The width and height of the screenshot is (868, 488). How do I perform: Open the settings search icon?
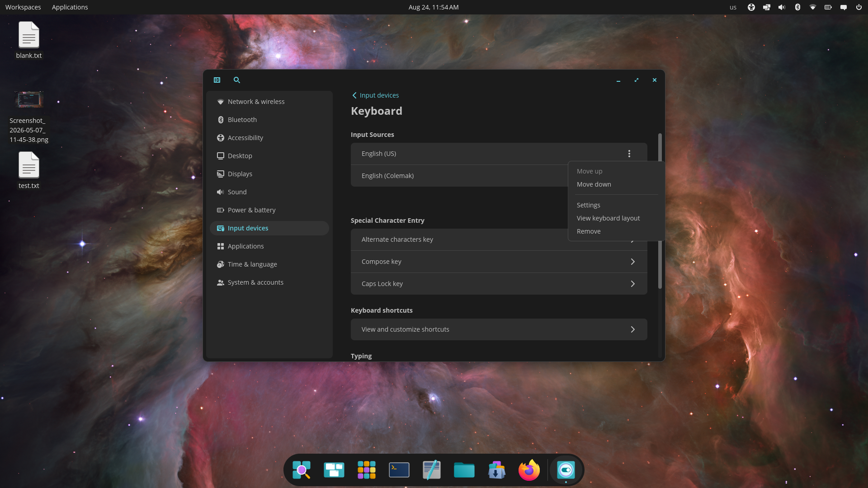point(236,80)
